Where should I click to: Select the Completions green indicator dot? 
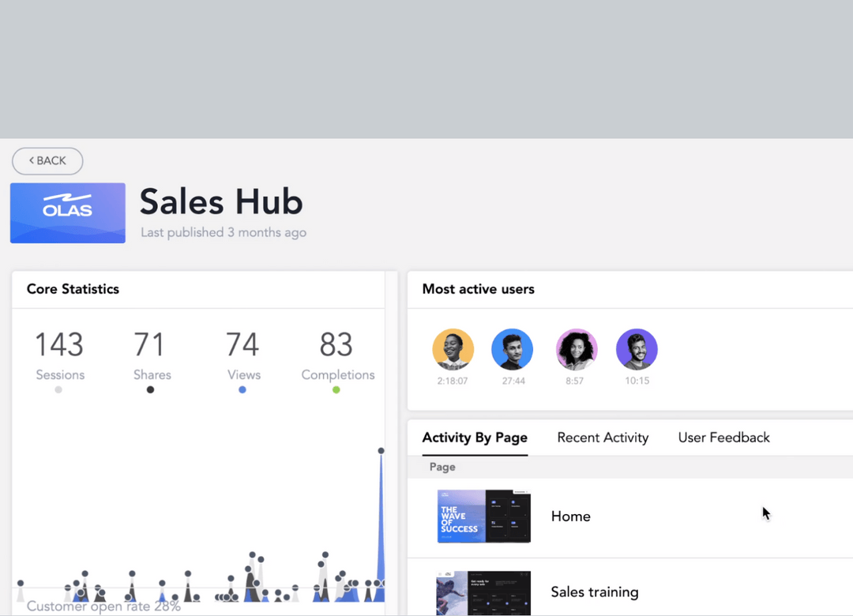coord(336,389)
